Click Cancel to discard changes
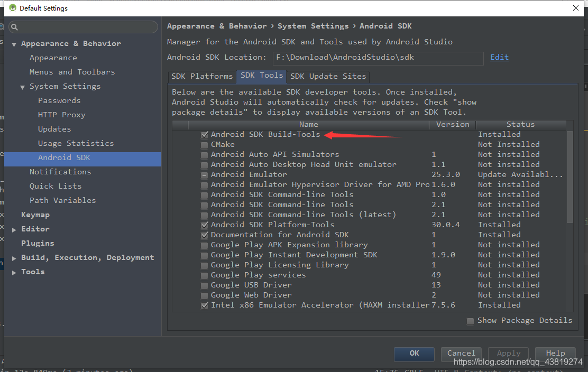 click(461, 354)
